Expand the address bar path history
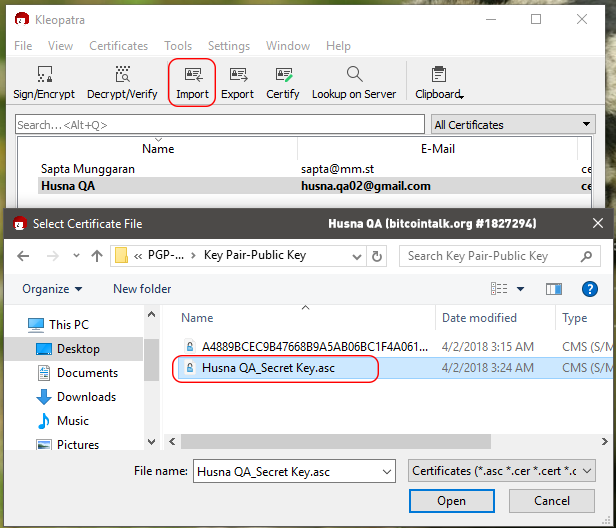Viewport: 616px width, 528px height. [x=357, y=257]
